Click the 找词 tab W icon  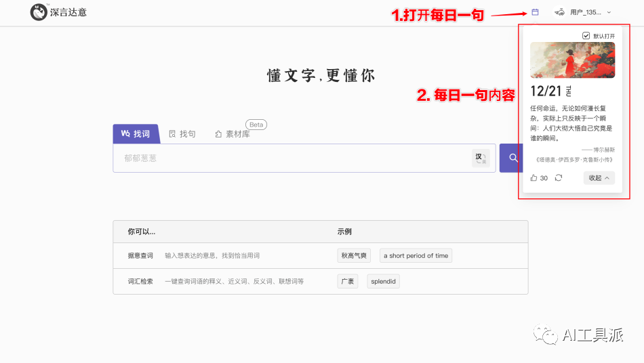125,133
